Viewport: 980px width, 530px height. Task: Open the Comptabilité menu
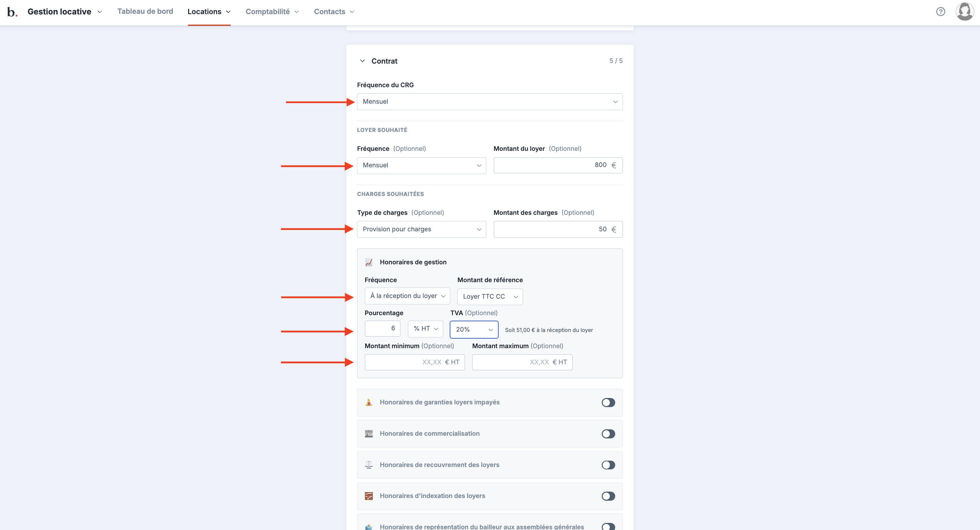(x=272, y=12)
